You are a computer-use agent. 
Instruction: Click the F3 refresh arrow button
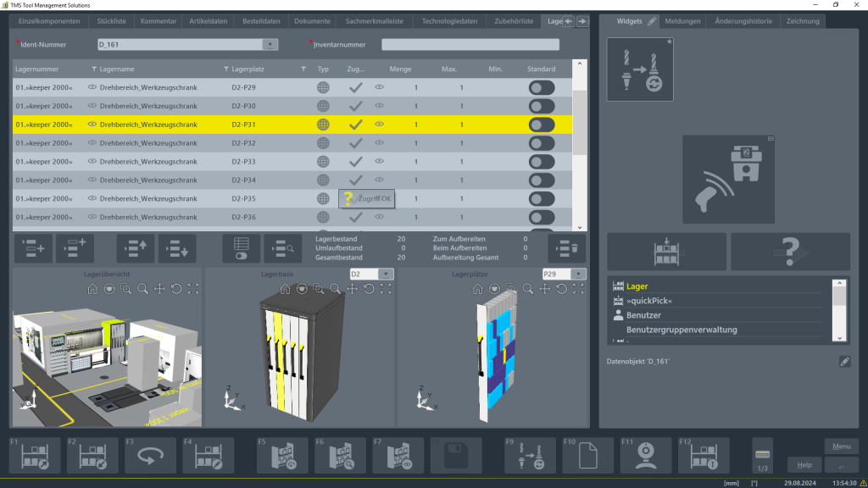coord(150,456)
